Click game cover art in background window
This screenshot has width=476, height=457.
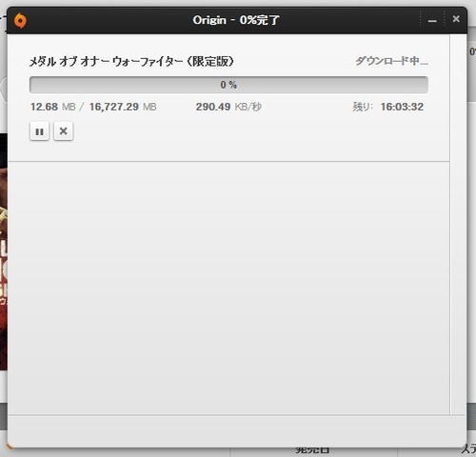[x=4, y=251]
